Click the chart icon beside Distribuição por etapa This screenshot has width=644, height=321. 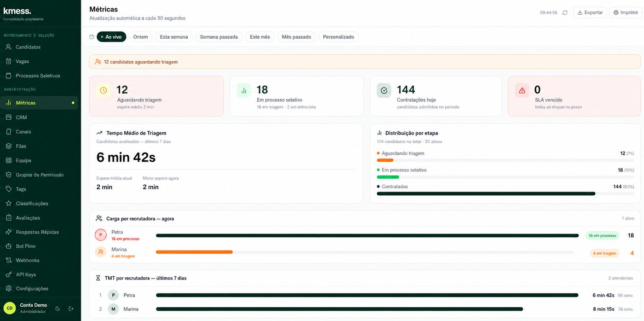point(379,133)
